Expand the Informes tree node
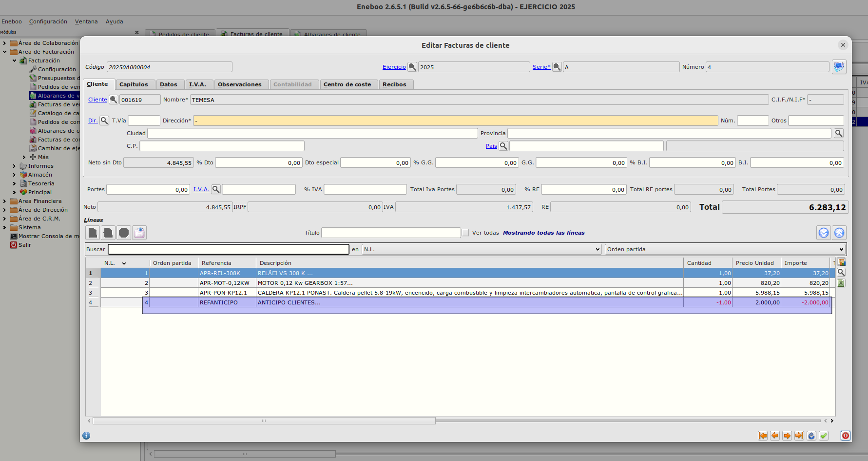868x461 pixels. [x=15, y=166]
